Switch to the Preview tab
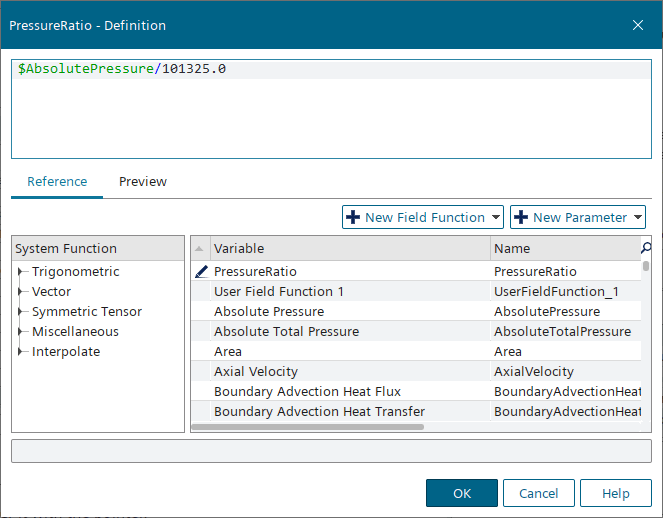The width and height of the screenshot is (663, 518). (143, 182)
